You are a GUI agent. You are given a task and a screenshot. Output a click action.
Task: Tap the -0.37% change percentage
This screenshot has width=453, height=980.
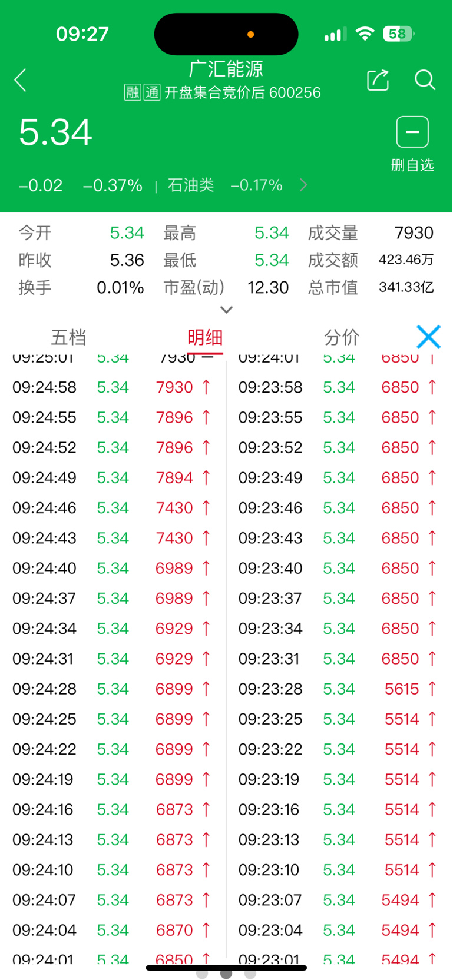click(113, 185)
